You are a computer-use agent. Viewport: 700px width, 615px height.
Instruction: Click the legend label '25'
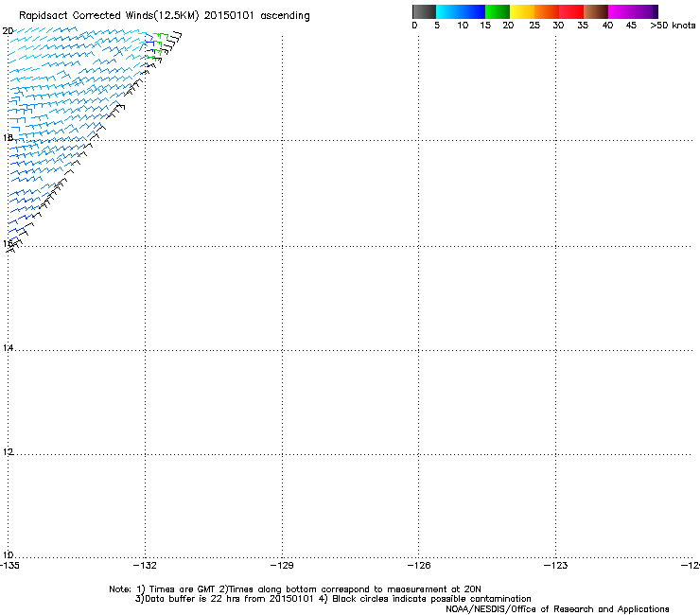tap(534, 26)
